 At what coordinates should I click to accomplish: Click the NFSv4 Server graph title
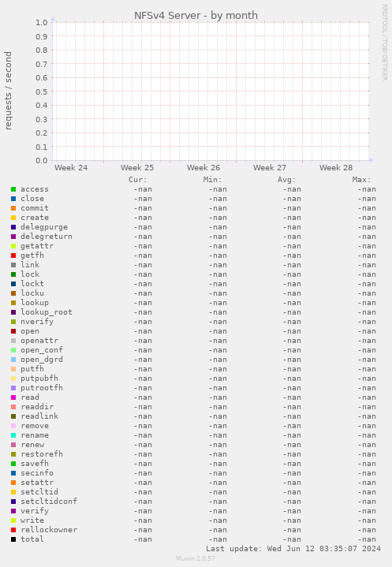click(196, 16)
